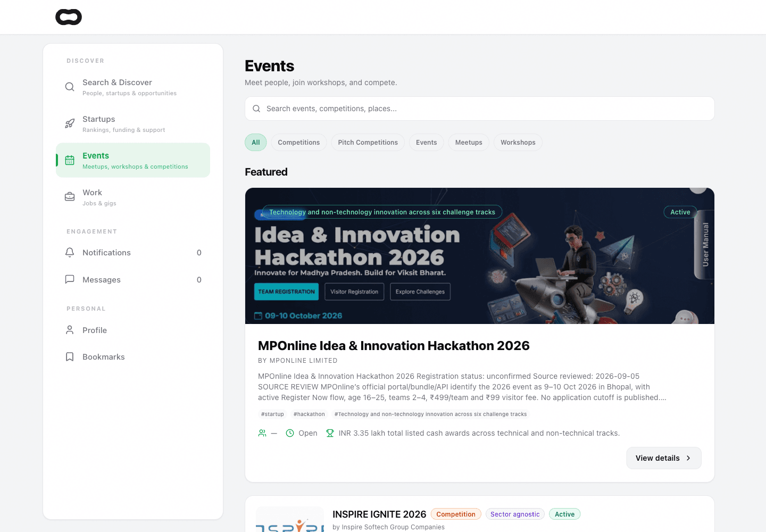Click the magnifier icon in events search
Image resolution: width=766 pixels, height=532 pixels.
[x=256, y=109]
